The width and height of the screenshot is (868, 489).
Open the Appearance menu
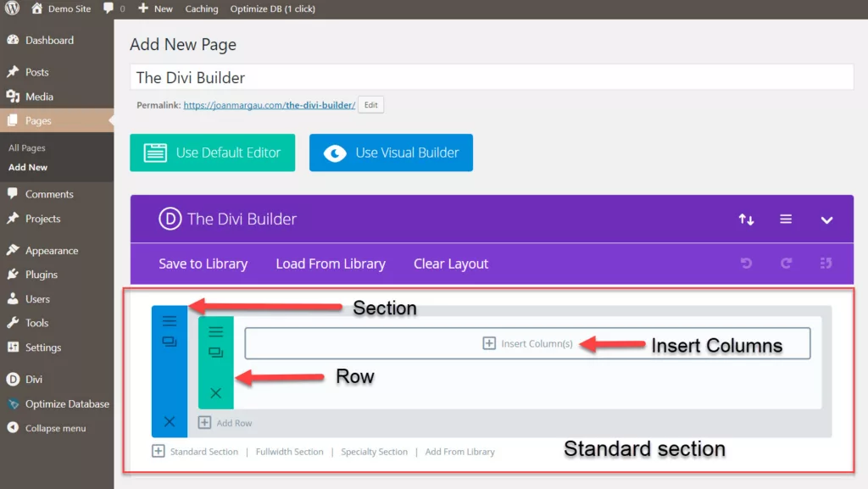click(x=52, y=251)
